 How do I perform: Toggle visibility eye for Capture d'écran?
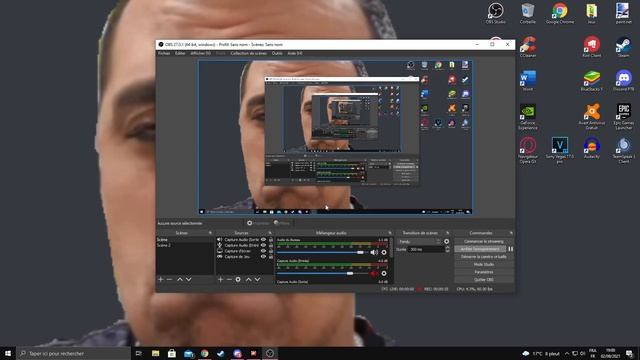263,251
